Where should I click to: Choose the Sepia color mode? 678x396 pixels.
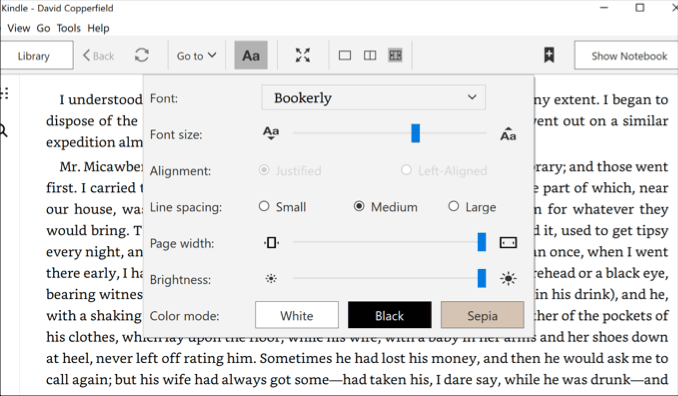[x=482, y=315]
